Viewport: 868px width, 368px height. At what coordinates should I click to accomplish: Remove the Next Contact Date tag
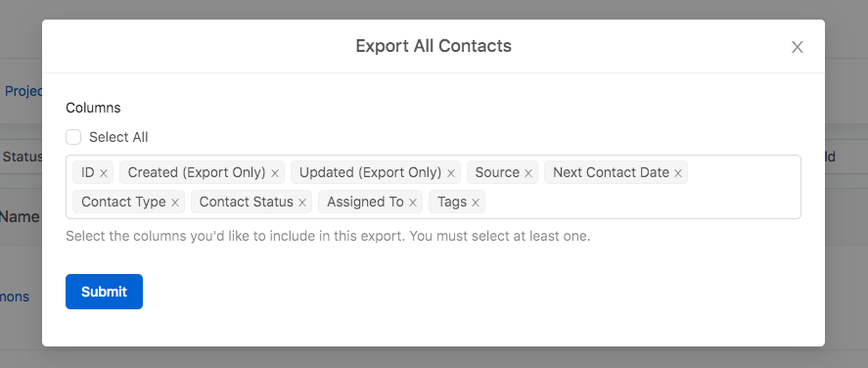pos(678,173)
